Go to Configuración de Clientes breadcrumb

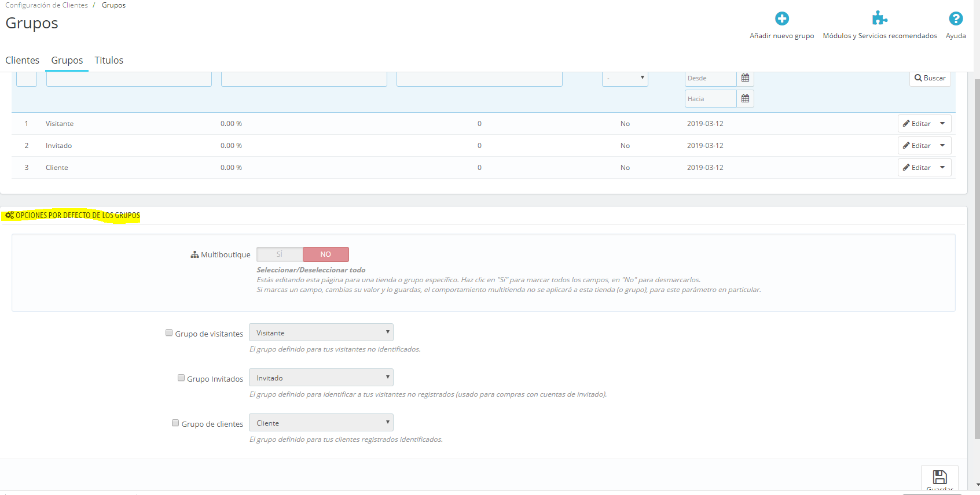[x=47, y=5]
